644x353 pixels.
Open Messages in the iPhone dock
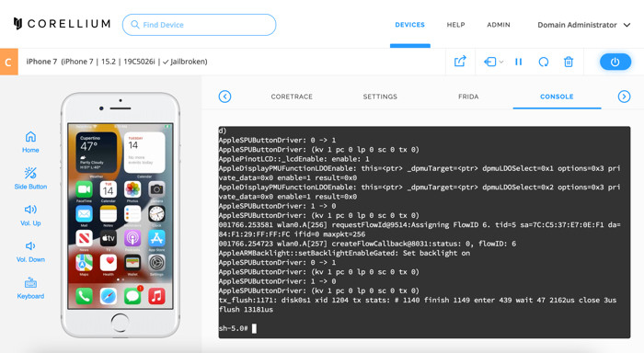click(132, 296)
